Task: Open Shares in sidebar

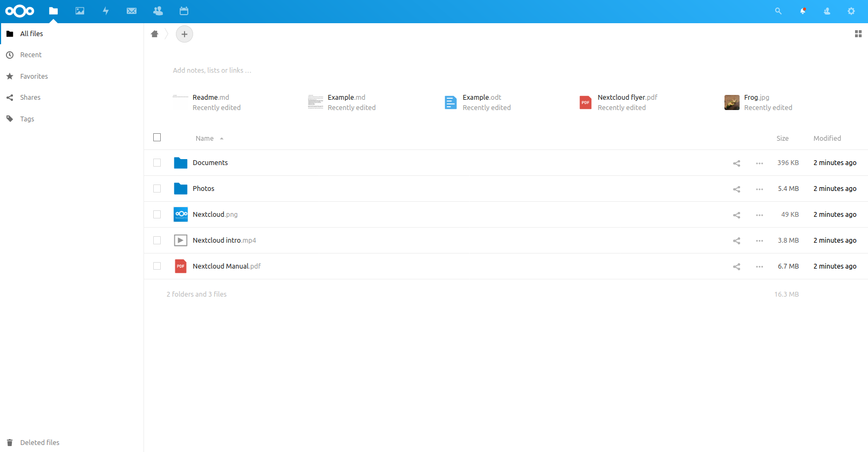Action: 72,98
